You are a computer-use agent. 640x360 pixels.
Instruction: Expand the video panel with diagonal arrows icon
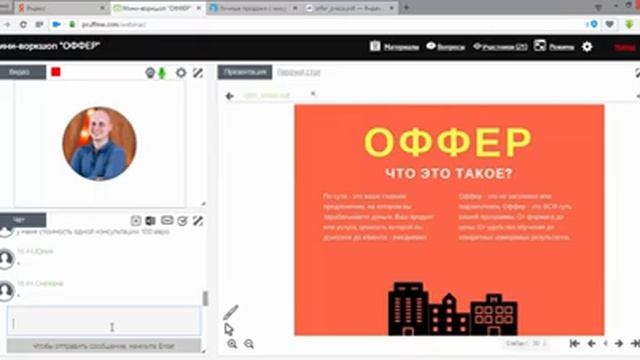pos(198,73)
